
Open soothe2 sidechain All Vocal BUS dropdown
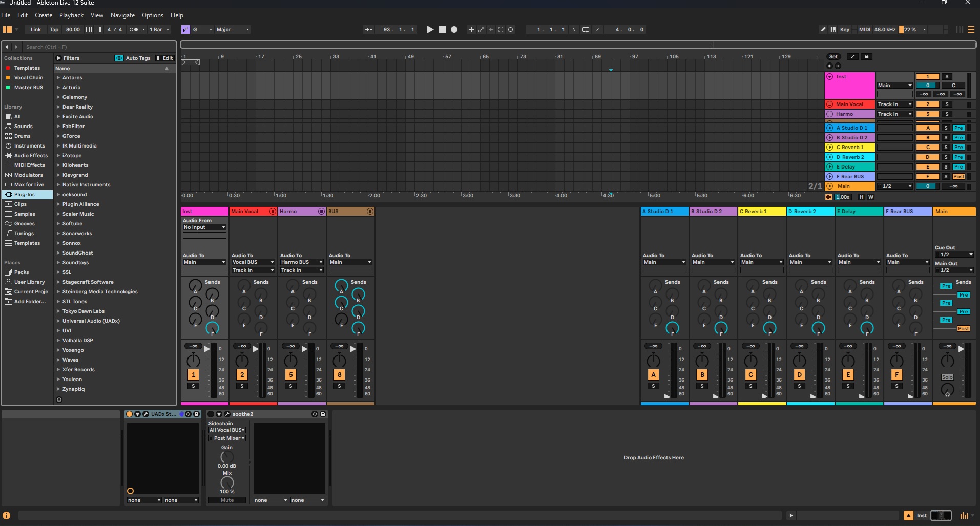click(x=227, y=430)
